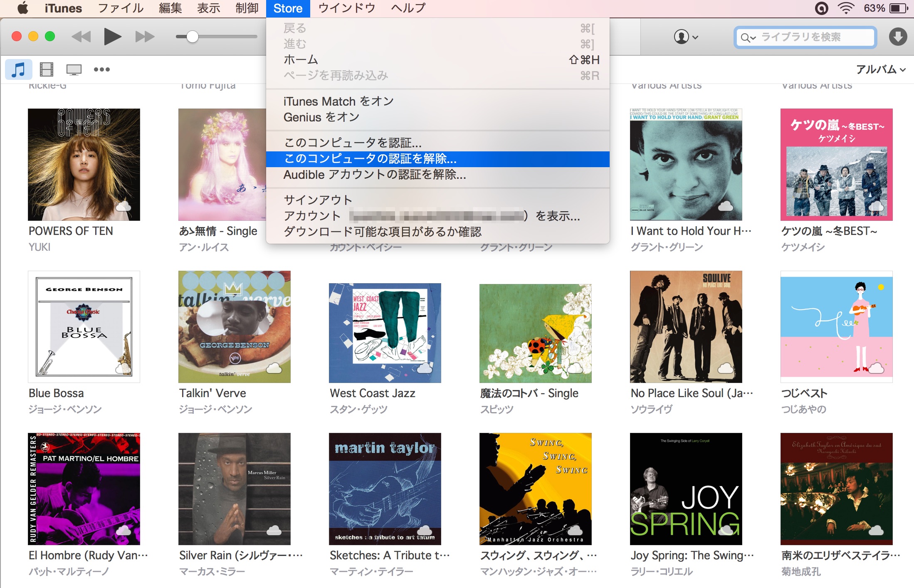Screen dimensions: 914x588
Task: Open the downloads arrow button
Action: (x=898, y=37)
